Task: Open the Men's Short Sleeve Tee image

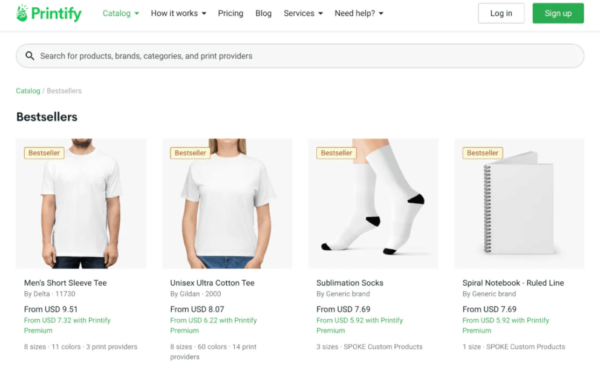Action: [81, 203]
